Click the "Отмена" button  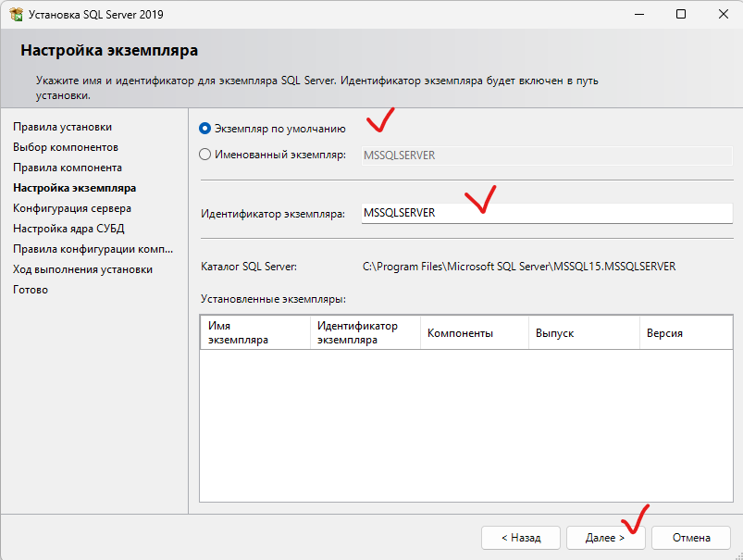tap(691, 538)
